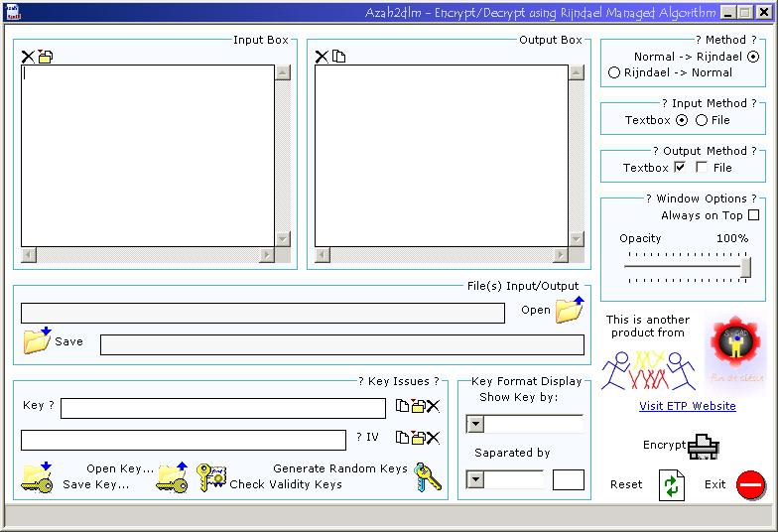Expand the Show Key by dropdown
The image size is (778, 532).
475,425
